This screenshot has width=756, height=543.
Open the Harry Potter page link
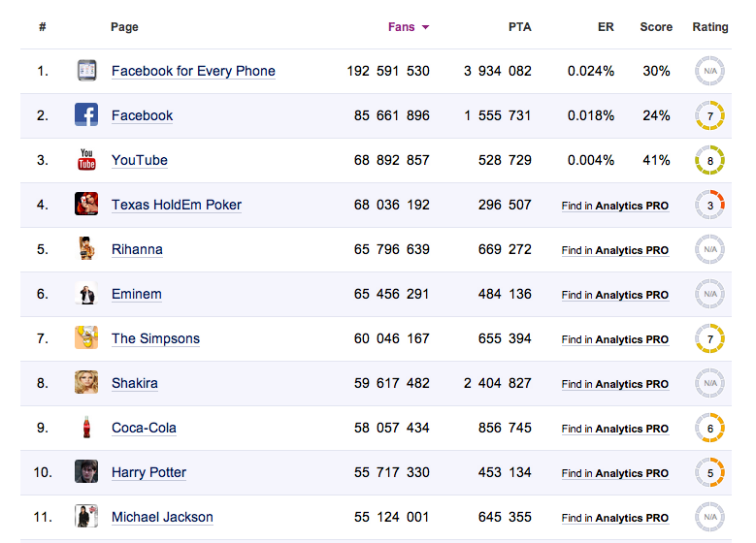click(148, 472)
